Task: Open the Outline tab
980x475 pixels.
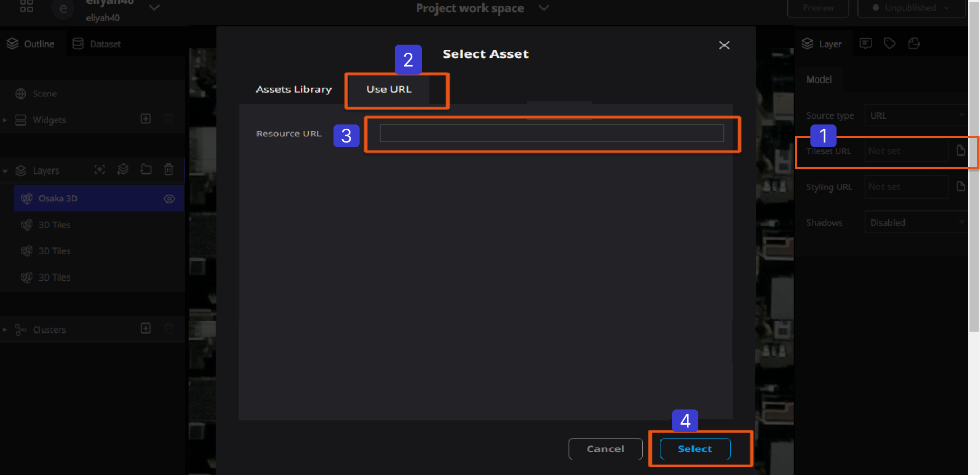Action: pyautogui.click(x=31, y=44)
